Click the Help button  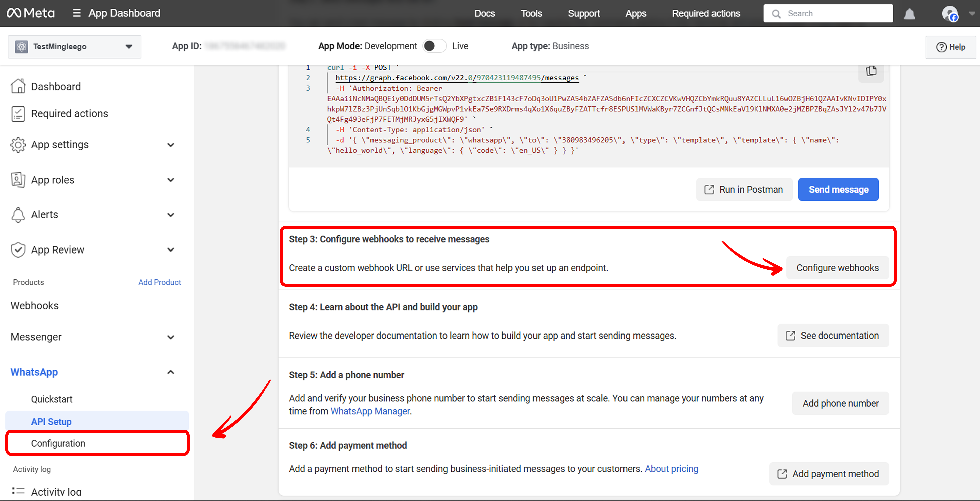click(950, 47)
